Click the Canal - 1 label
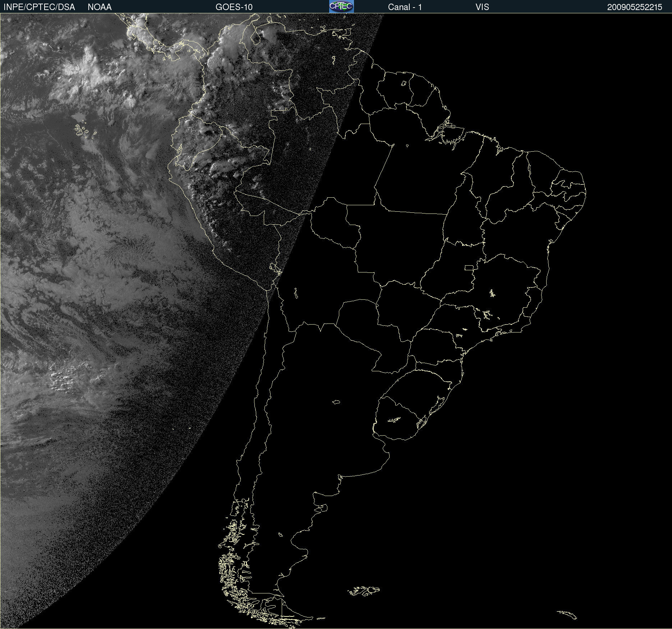The image size is (672, 629). [405, 7]
